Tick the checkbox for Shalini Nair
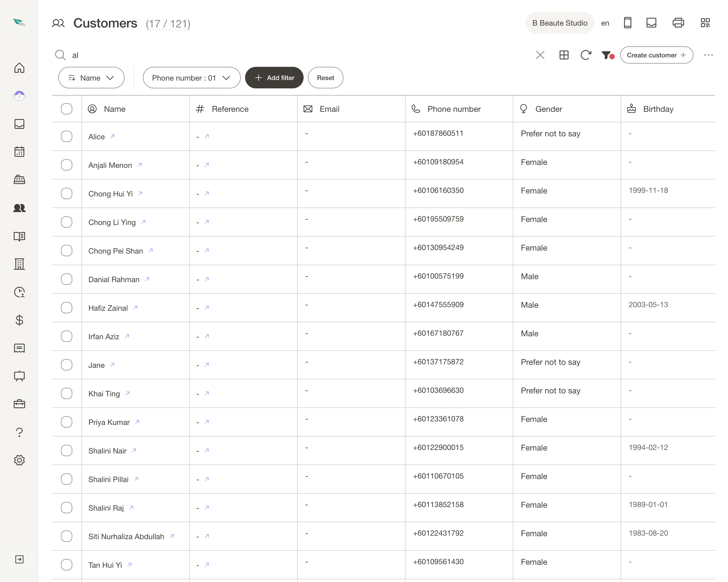 (x=67, y=451)
